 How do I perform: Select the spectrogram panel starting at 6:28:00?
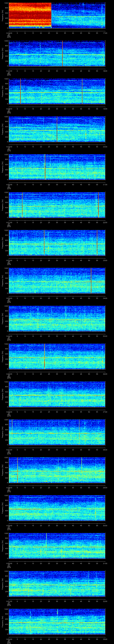click(x=57, y=470)
